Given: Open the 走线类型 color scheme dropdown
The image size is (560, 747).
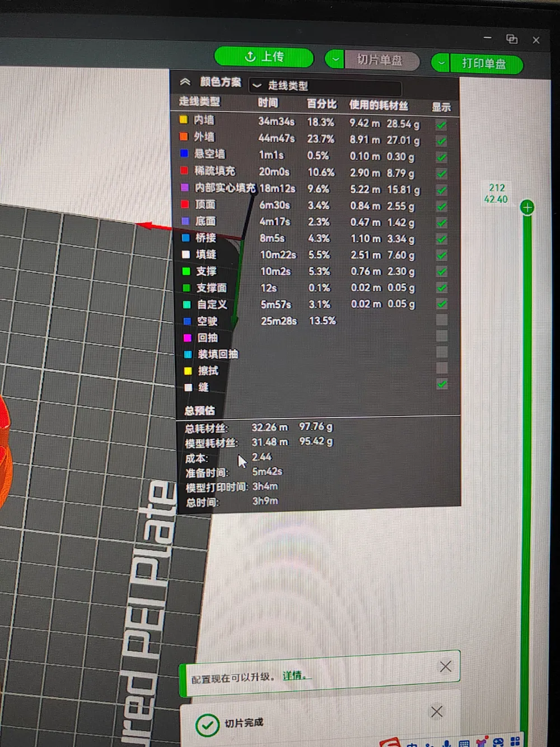Looking at the screenshot, I should (x=325, y=86).
